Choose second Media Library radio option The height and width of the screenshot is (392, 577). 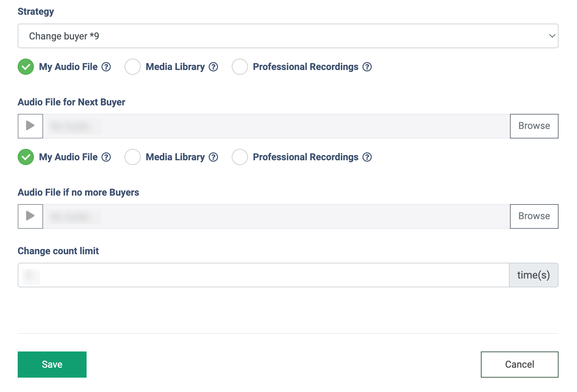coord(133,157)
